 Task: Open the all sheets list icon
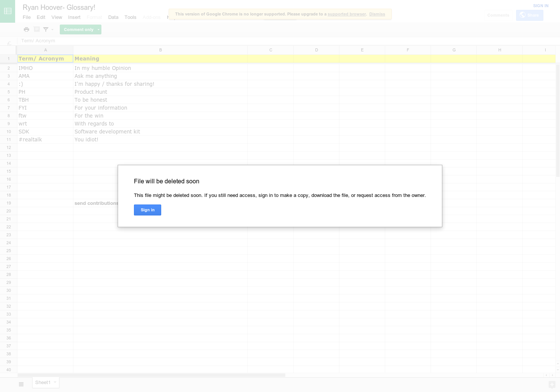[21, 384]
